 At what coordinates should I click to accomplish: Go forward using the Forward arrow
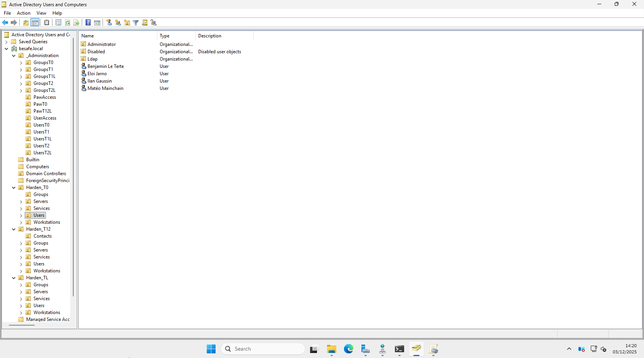(14, 23)
